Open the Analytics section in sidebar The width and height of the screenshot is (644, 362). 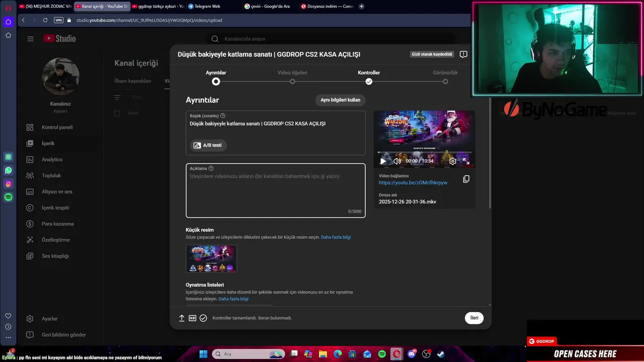pyautogui.click(x=52, y=159)
